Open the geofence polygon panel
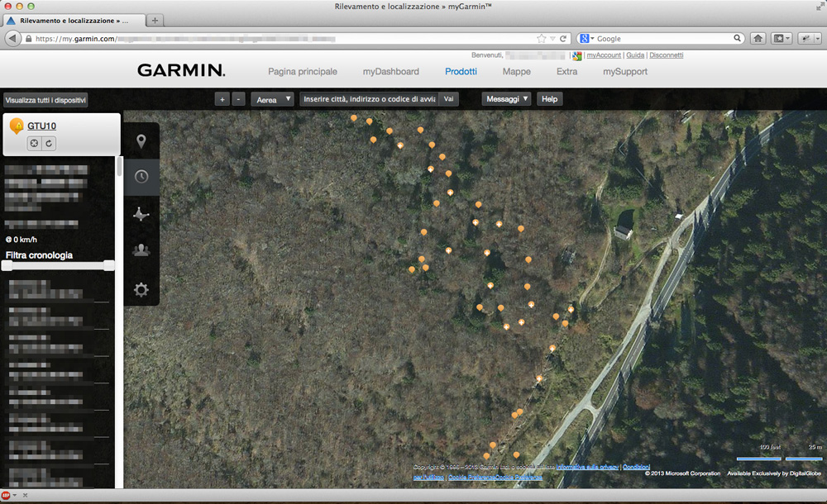The width and height of the screenshot is (827, 504). coord(141,213)
